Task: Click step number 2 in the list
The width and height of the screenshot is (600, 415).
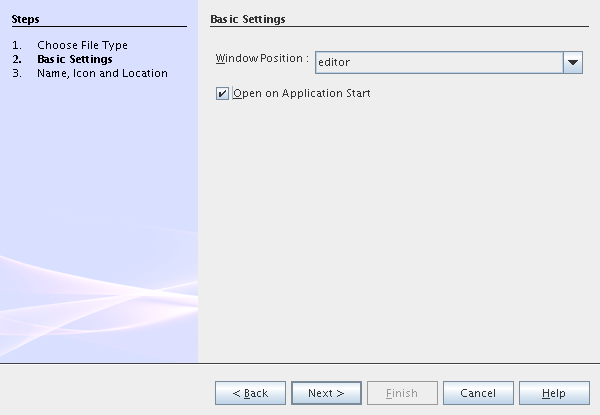Action: [x=17, y=59]
